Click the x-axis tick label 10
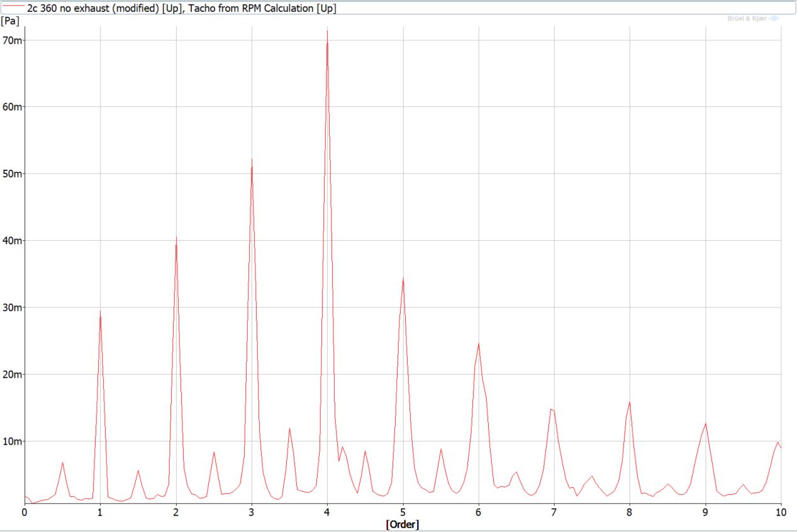Screen dimensions: 797x532 point(781,513)
